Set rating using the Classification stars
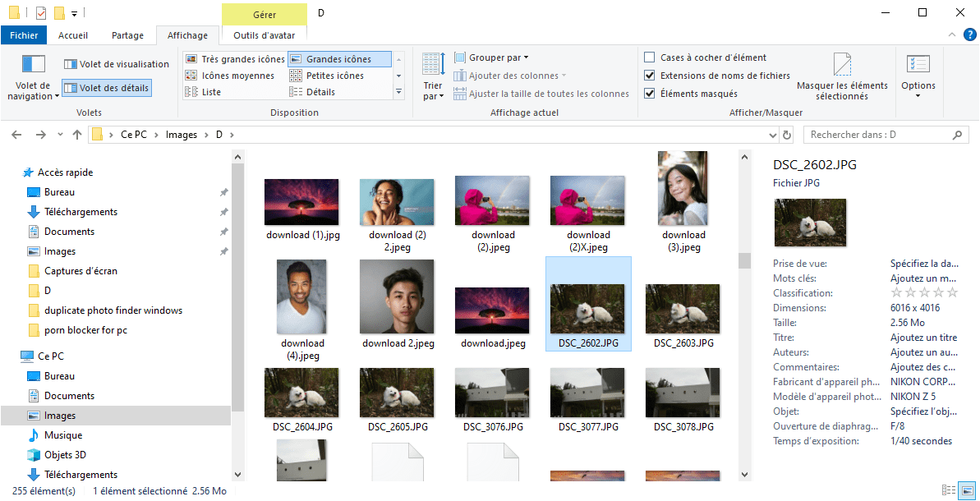 (924, 292)
